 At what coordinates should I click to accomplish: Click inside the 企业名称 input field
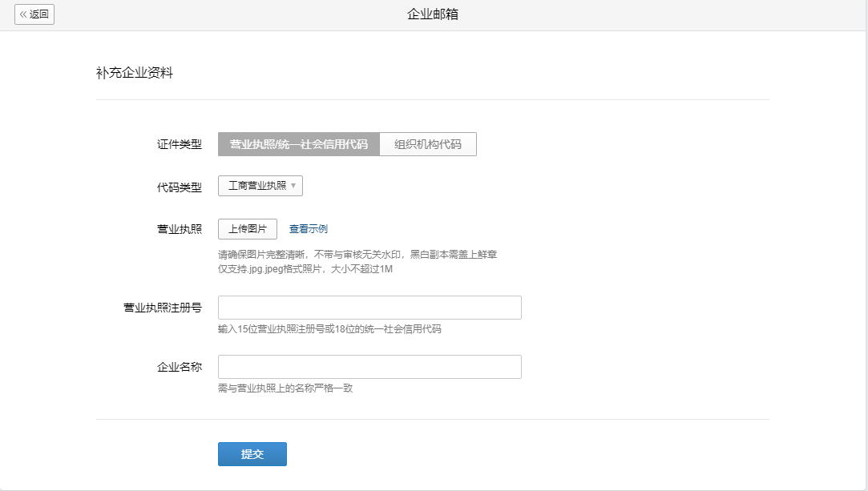[x=369, y=366]
